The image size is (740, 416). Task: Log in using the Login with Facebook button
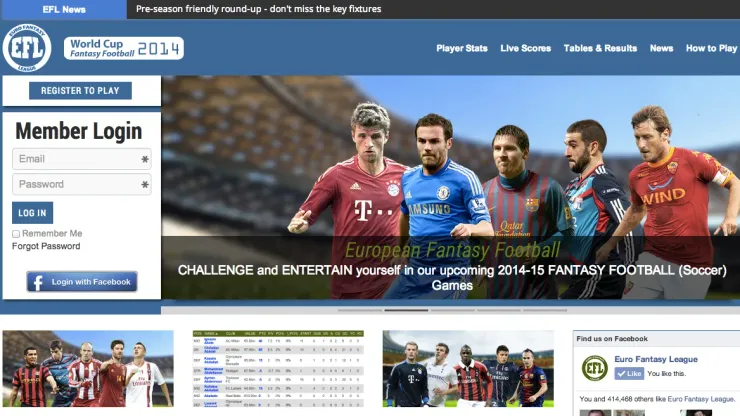point(82,282)
